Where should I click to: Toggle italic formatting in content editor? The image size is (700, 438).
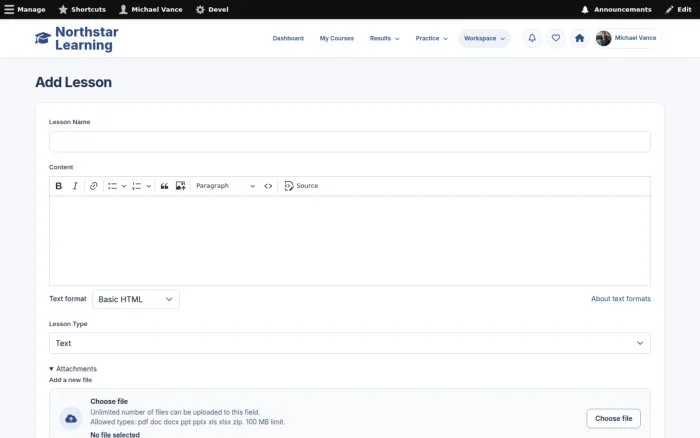pos(75,186)
